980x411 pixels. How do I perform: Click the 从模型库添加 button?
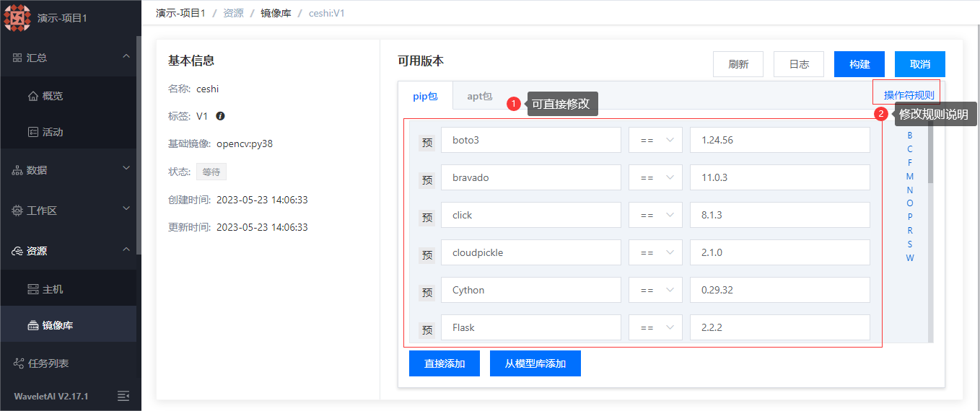535,363
